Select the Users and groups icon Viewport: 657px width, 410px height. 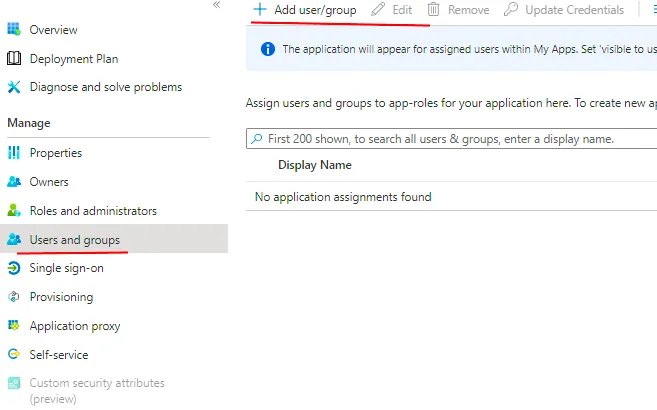[x=14, y=239]
